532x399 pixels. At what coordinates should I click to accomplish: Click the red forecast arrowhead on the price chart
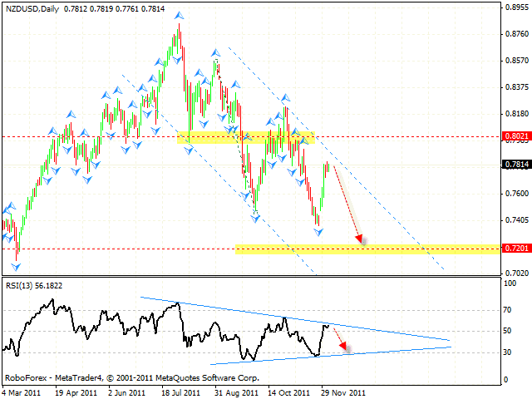tap(360, 240)
